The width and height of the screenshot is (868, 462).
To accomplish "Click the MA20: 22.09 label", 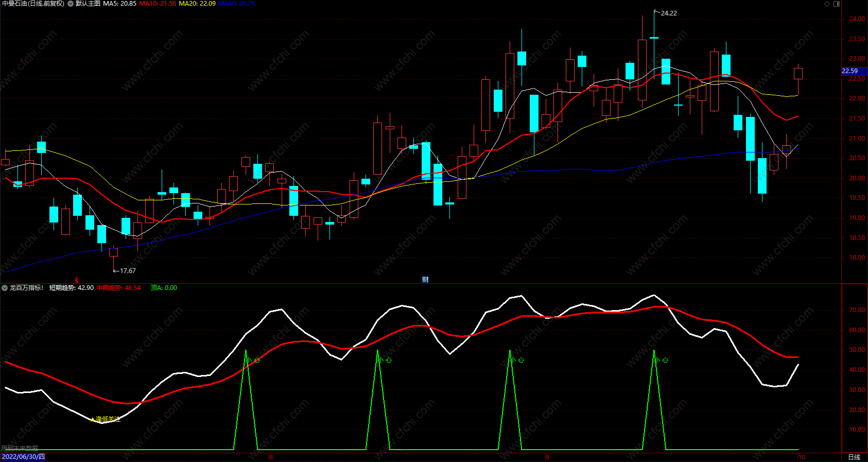I will point(197,4).
